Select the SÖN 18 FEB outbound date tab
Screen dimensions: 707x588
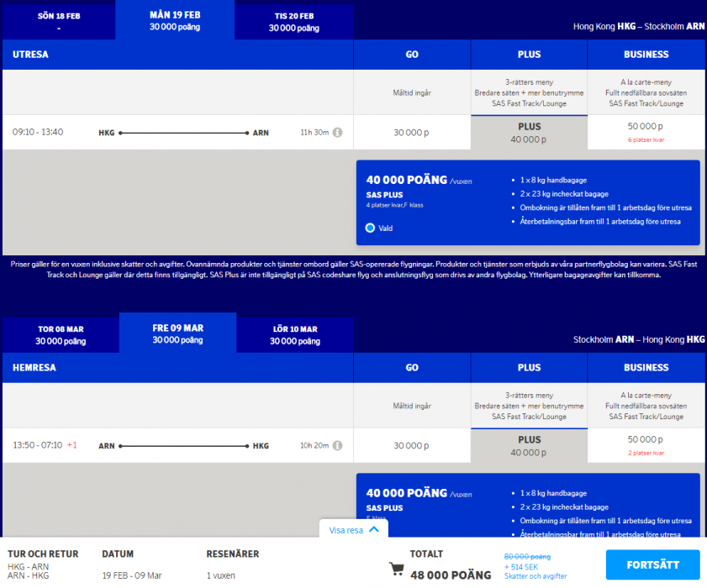point(58,22)
